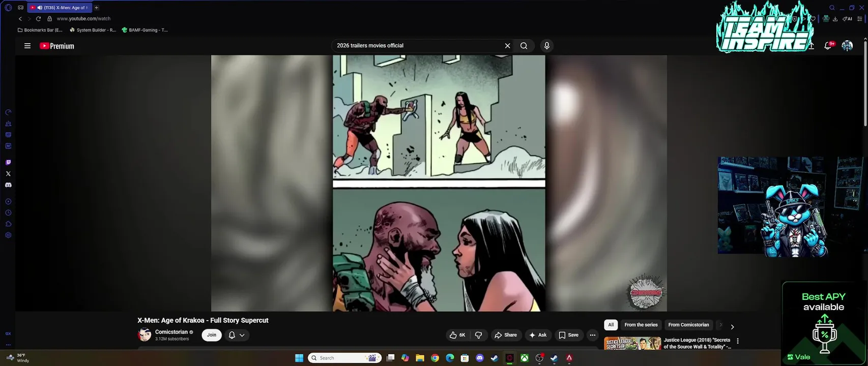Reload the page with the refresh icon
Screen dimensions: 868x366
point(38,19)
